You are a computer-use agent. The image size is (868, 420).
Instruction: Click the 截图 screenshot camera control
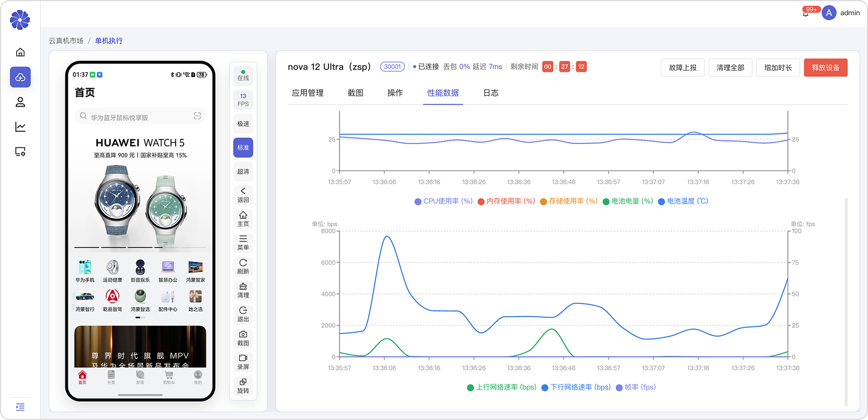243,338
